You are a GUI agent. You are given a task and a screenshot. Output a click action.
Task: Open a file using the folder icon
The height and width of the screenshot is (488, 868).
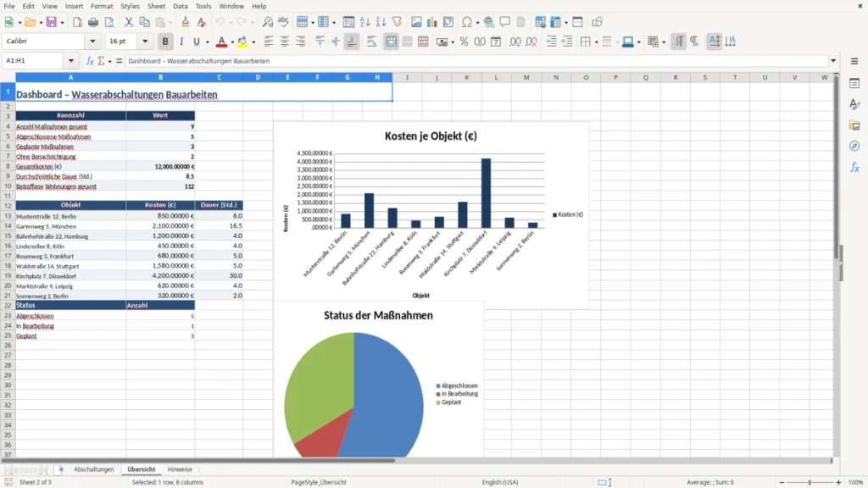click(30, 22)
